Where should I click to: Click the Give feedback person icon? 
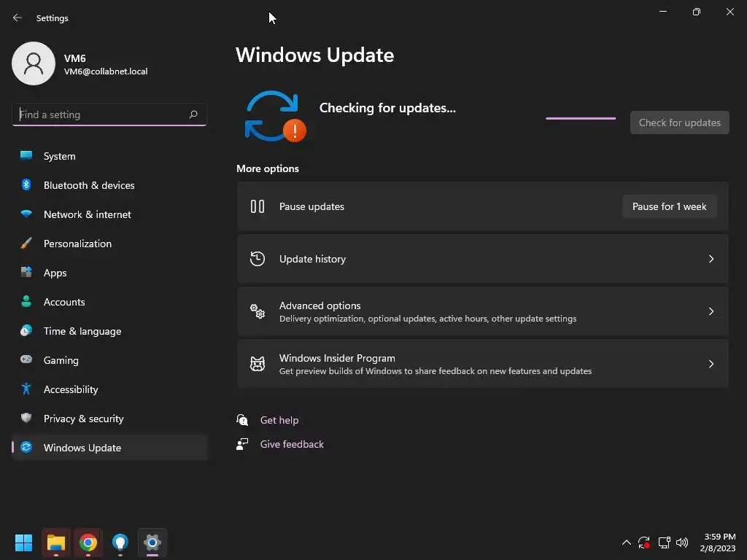coord(242,444)
